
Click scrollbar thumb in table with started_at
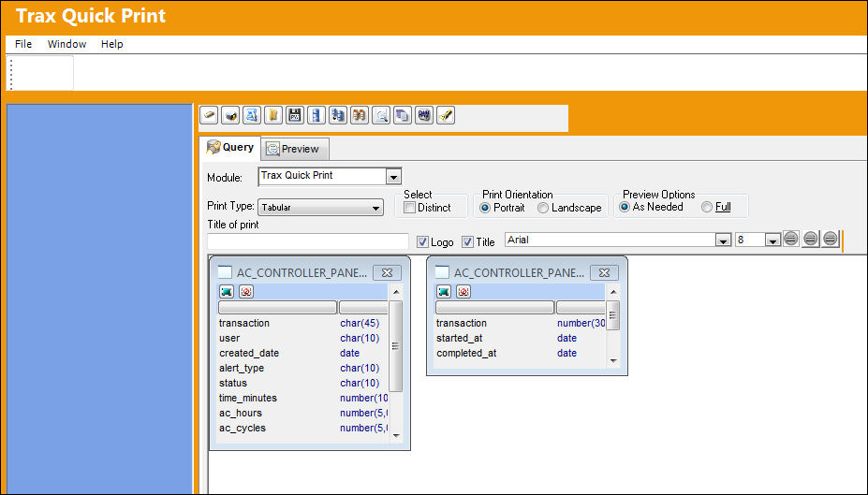[612, 315]
